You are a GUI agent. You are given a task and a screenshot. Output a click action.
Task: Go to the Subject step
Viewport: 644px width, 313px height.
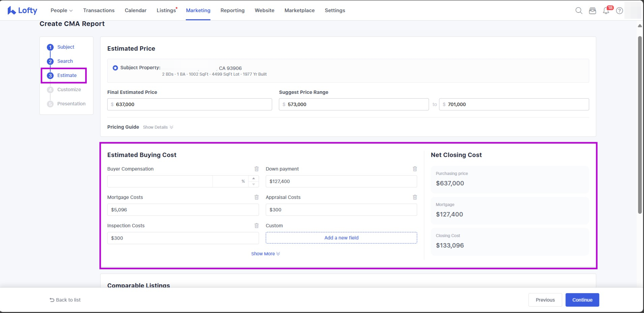pyautogui.click(x=65, y=47)
